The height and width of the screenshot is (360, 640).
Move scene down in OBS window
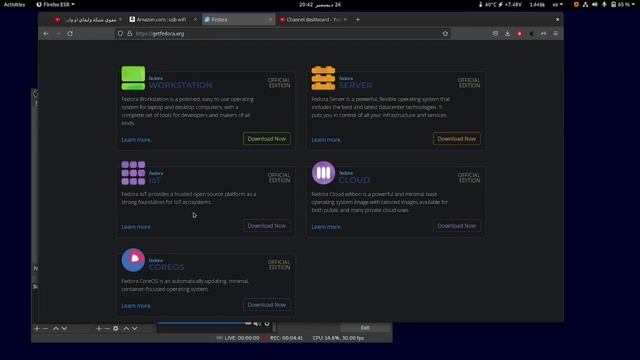[64, 328]
